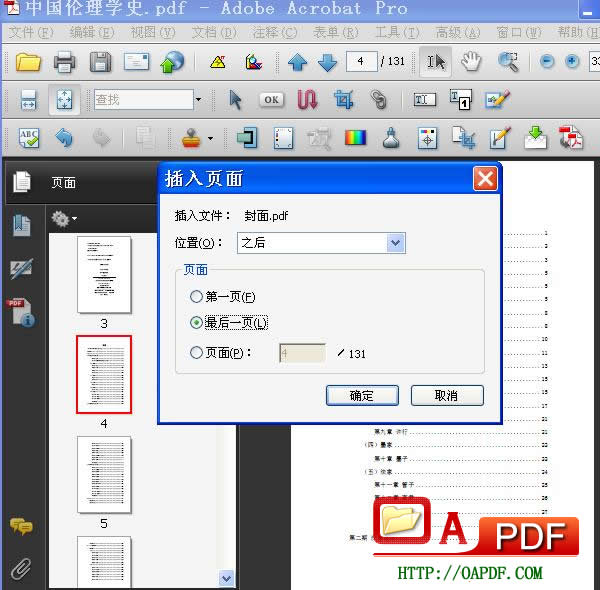Select the 最后一页 radio button
The width and height of the screenshot is (600, 590).
[x=196, y=323]
